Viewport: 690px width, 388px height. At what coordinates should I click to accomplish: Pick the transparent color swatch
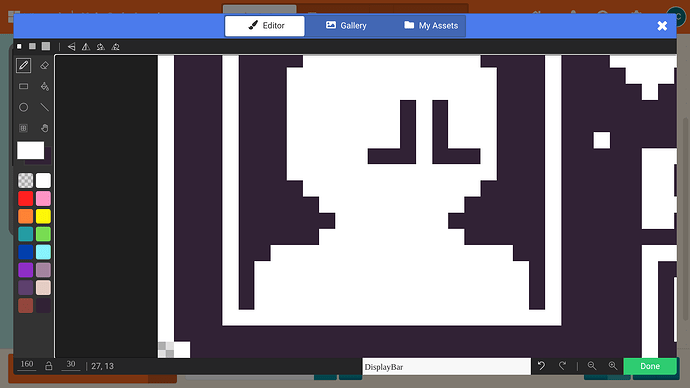26,180
